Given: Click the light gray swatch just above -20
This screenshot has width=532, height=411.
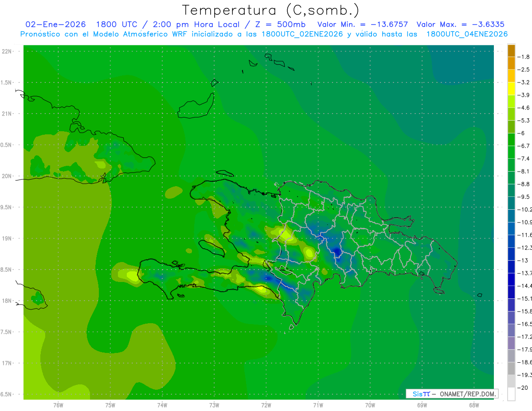Looking at the screenshot, I should click(x=511, y=381).
